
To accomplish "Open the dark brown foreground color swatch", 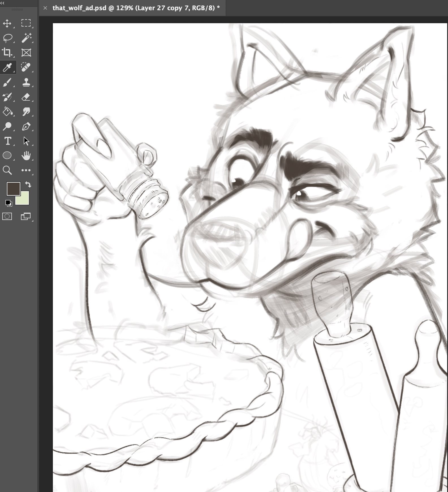I will pyautogui.click(x=13, y=189).
